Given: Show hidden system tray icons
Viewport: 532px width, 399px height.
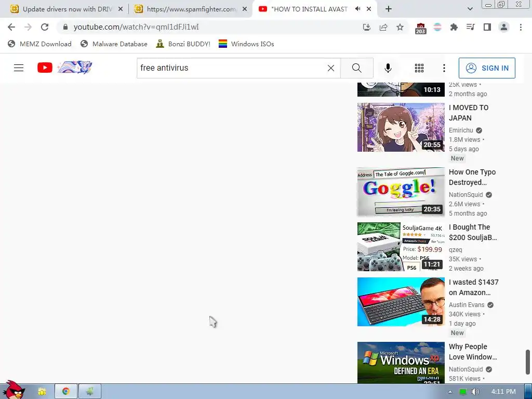Looking at the screenshot, I should coord(450,392).
